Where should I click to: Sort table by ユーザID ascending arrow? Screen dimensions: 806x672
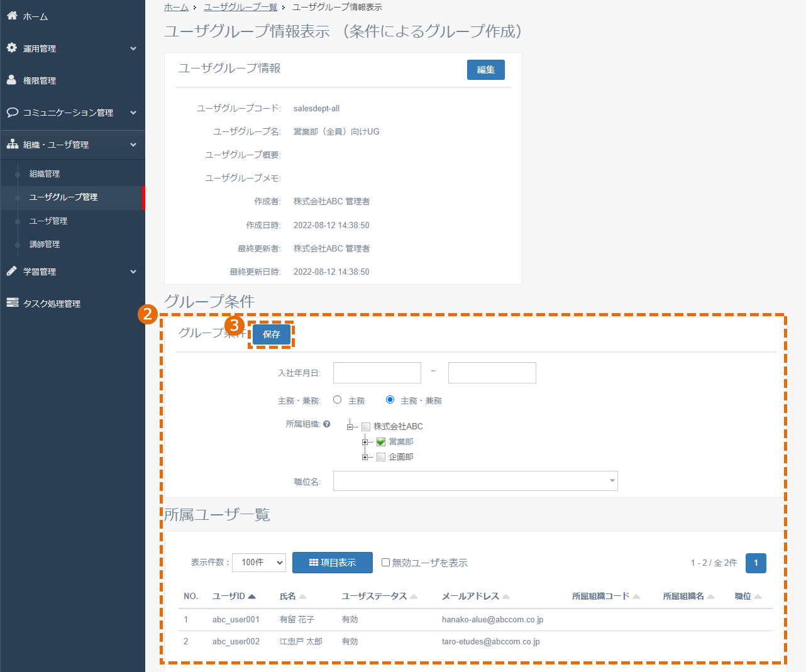[252, 597]
